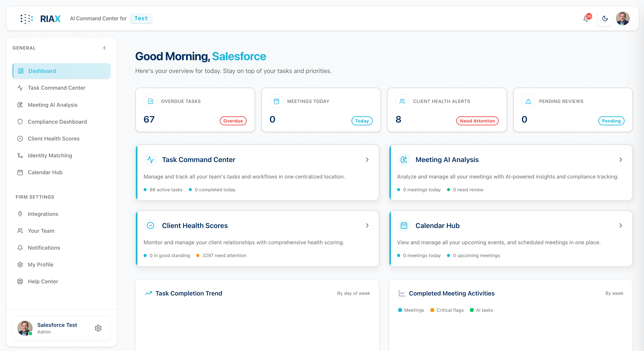
Task: Collapse the sidebar with the chevron
Action: click(x=105, y=48)
